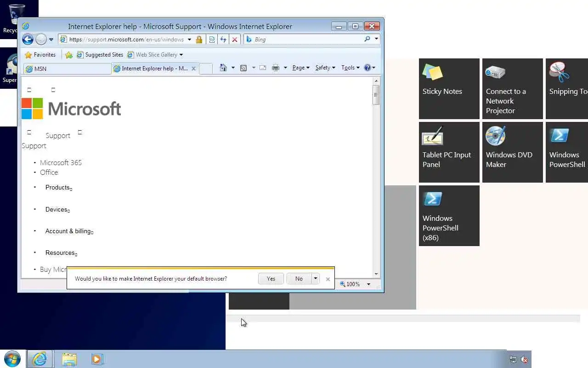Screen dimensions: 588x368
Task: Expand the Home button dropdown arrow
Action: coord(233,68)
